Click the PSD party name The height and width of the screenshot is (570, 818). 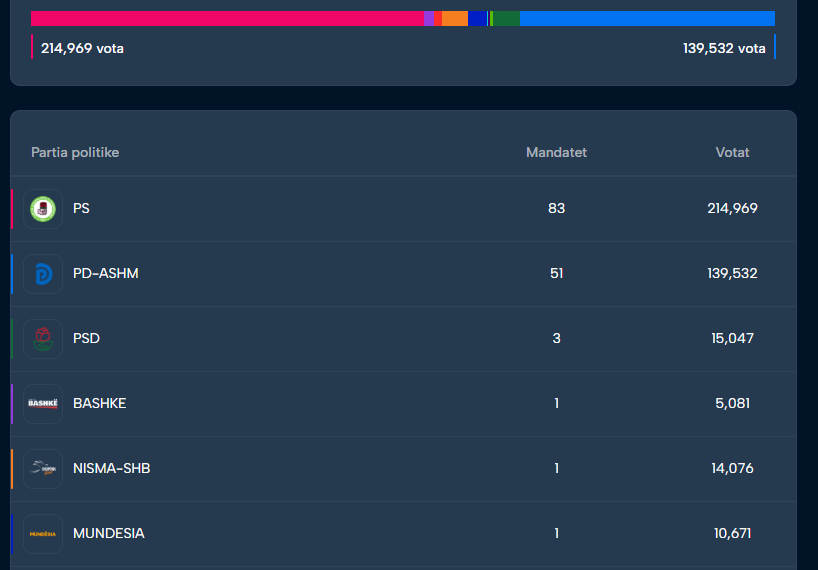click(x=86, y=339)
